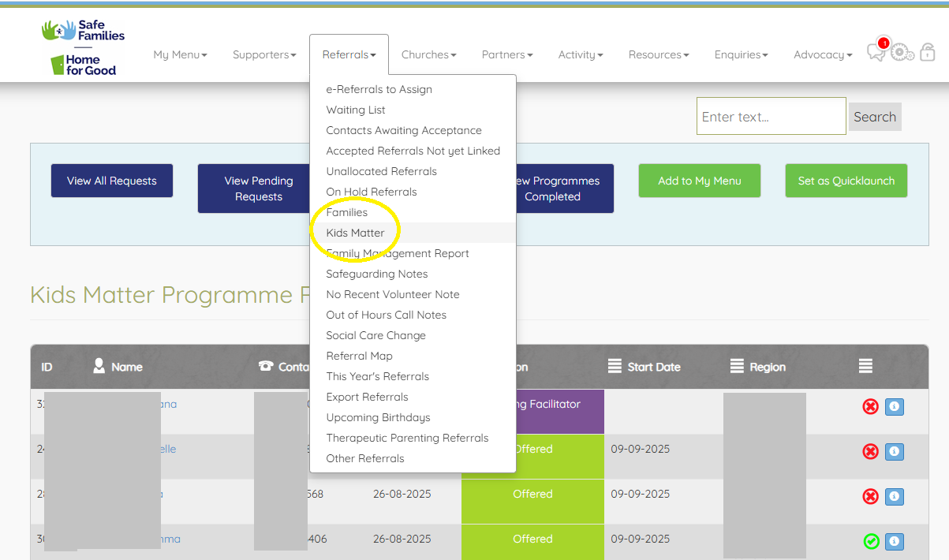Click the Start Date column header icon
Screen dimensions: 949x560
tap(615, 366)
